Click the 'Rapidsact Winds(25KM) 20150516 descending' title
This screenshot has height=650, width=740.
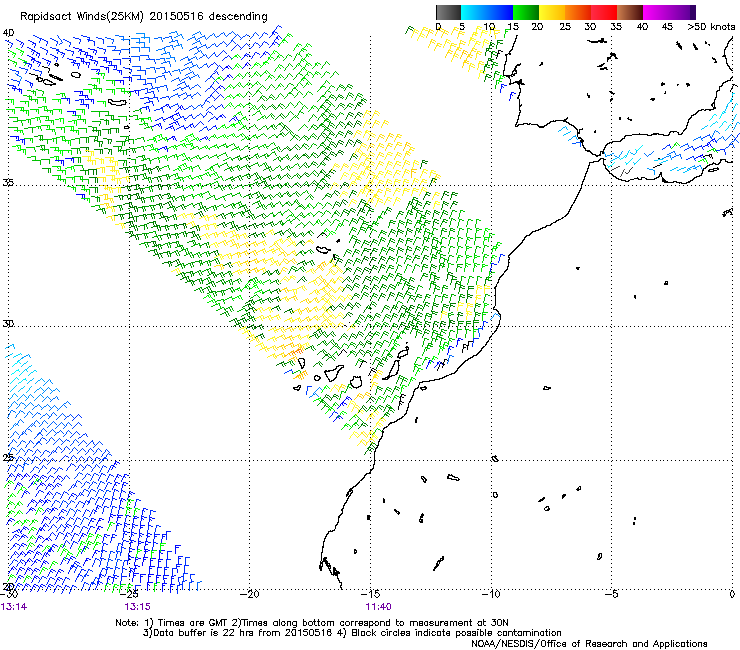pyautogui.click(x=143, y=17)
